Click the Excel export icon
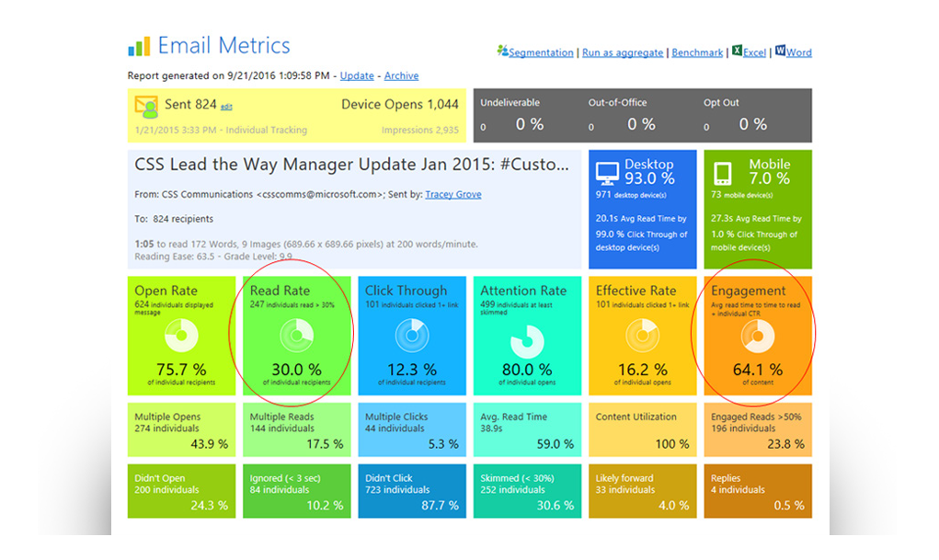This screenshot has width=939, height=560. pos(737,51)
